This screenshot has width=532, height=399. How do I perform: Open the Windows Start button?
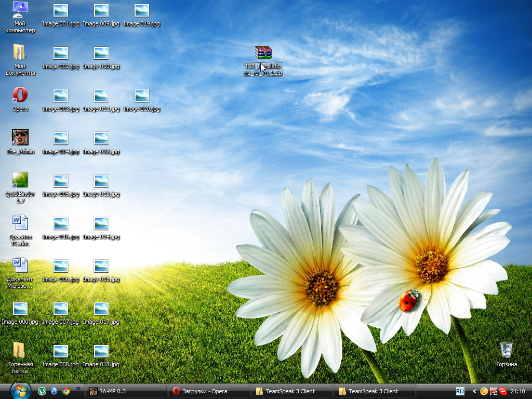(x=21, y=391)
